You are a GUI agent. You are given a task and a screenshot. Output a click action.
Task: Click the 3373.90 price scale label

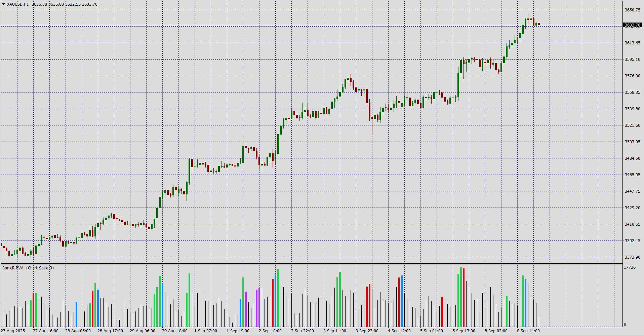[x=632, y=257]
